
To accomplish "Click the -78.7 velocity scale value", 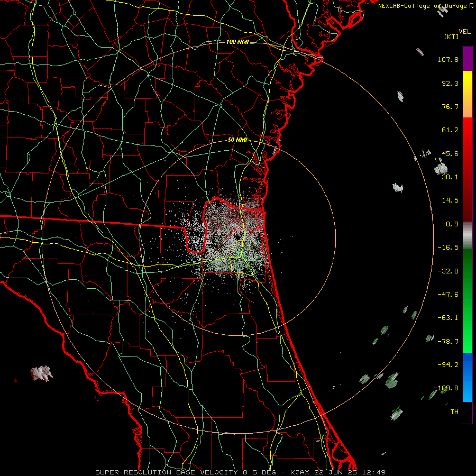I will 448,342.
